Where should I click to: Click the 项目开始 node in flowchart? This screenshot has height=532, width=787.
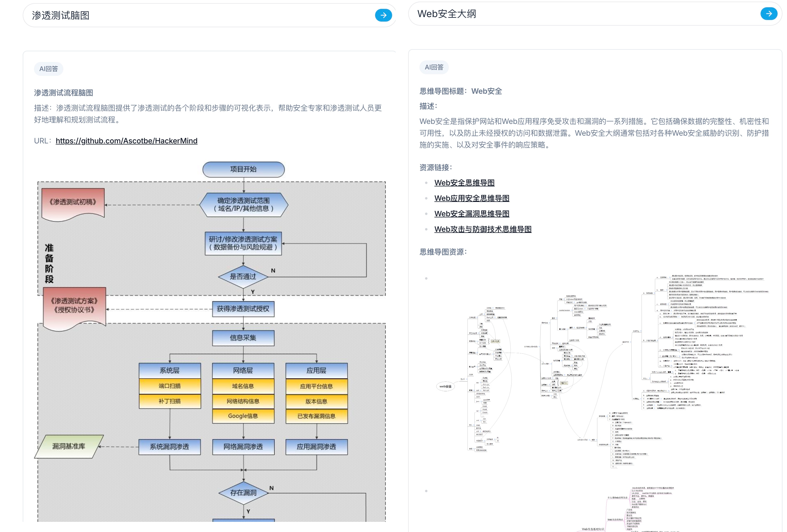(243, 169)
